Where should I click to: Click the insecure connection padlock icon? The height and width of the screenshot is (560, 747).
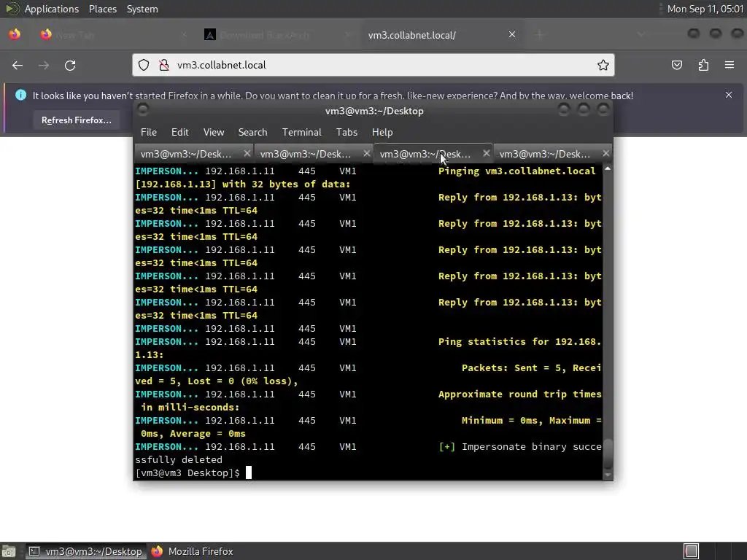(x=164, y=65)
